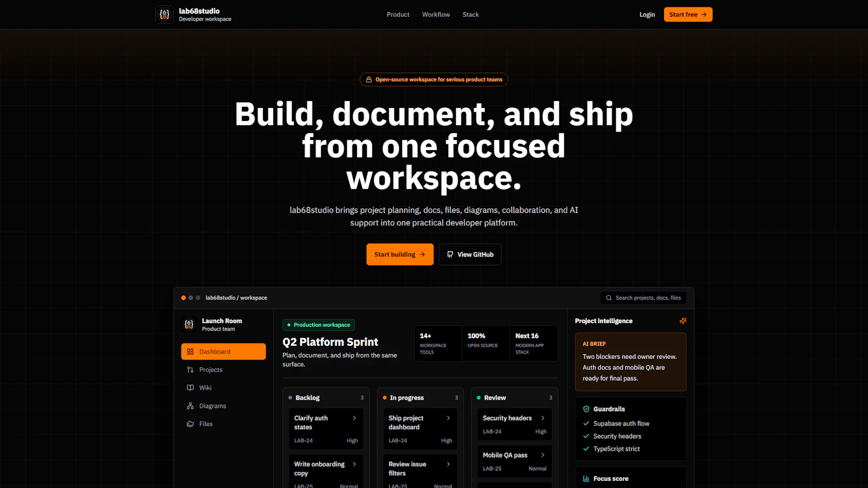This screenshot has height=488, width=868.
Task: Click the In progress column header
Action: pos(420,398)
